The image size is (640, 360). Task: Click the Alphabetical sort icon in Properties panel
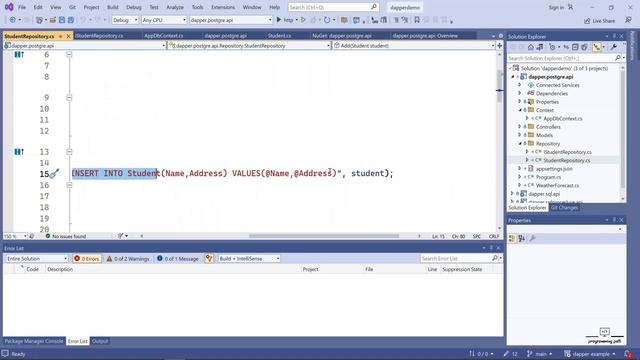pyautogui.click(x=522, y=239)
